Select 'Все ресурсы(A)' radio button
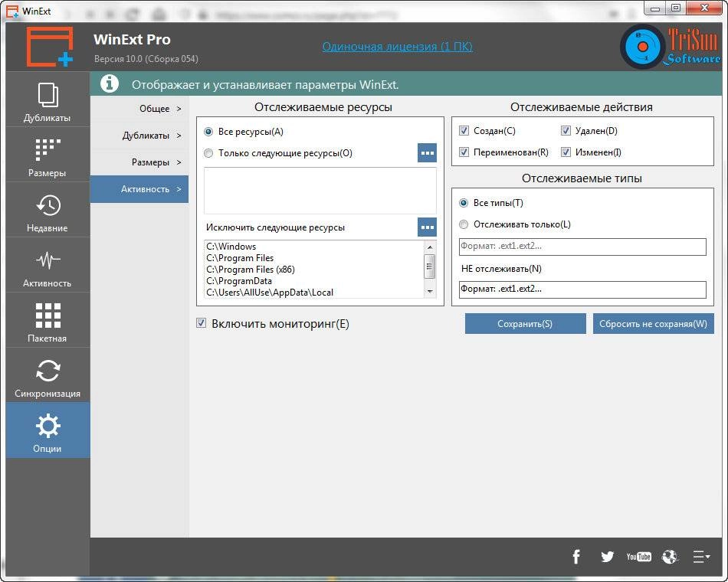The height and width of the screenshot is (582, 728). point(208,132)
